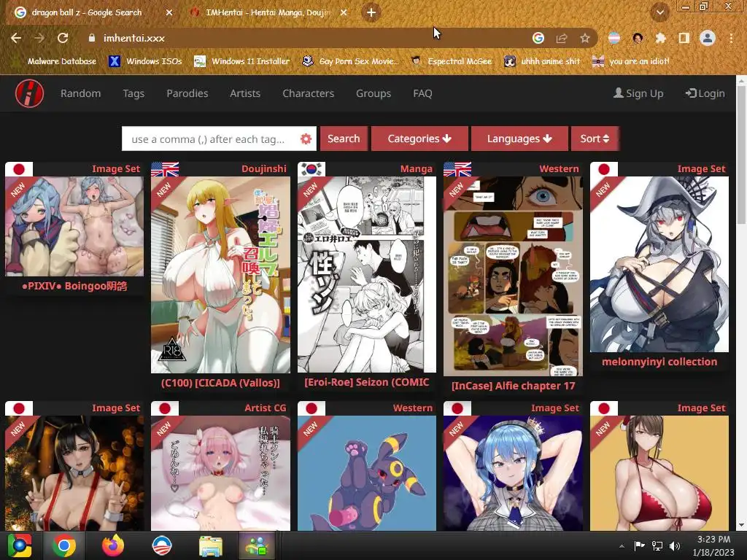Open the Tags nav item
Screen dimensions: 747x560
coord(133,93)
